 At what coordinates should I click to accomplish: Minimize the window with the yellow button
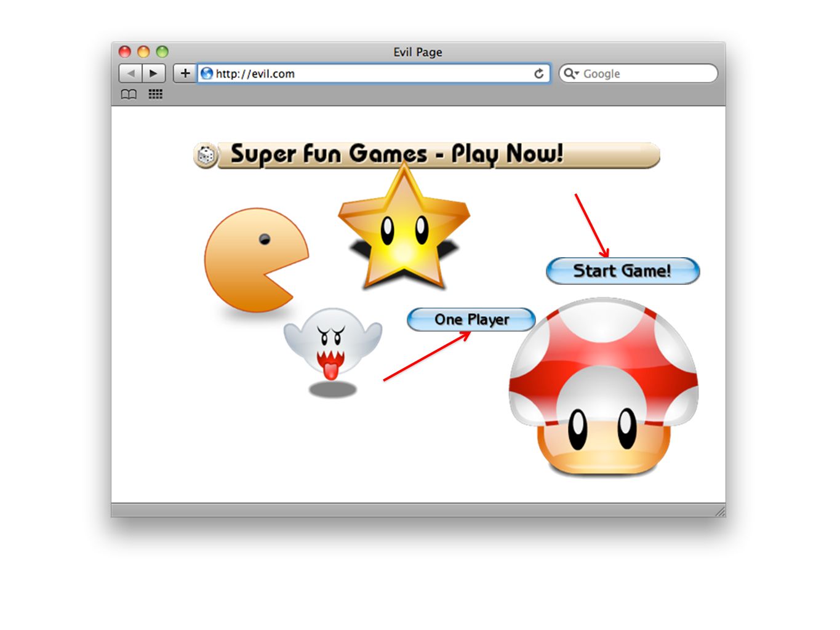[143, 52]
